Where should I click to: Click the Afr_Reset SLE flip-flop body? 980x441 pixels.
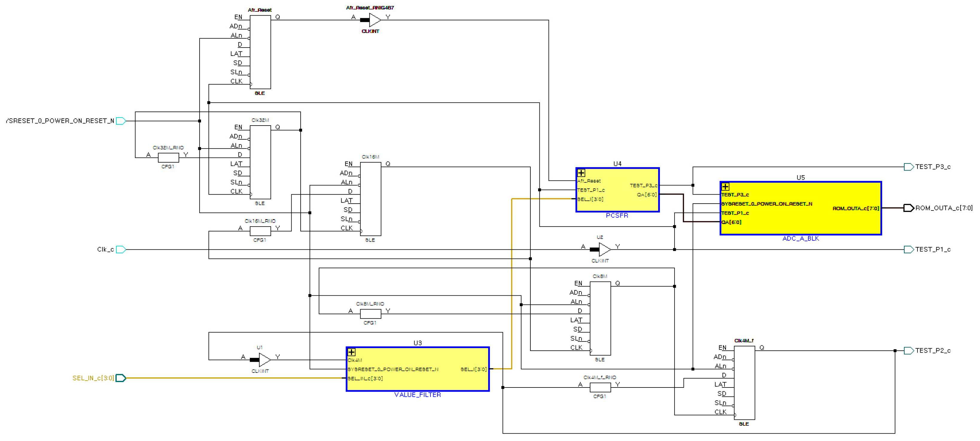[x=260, y=52]
